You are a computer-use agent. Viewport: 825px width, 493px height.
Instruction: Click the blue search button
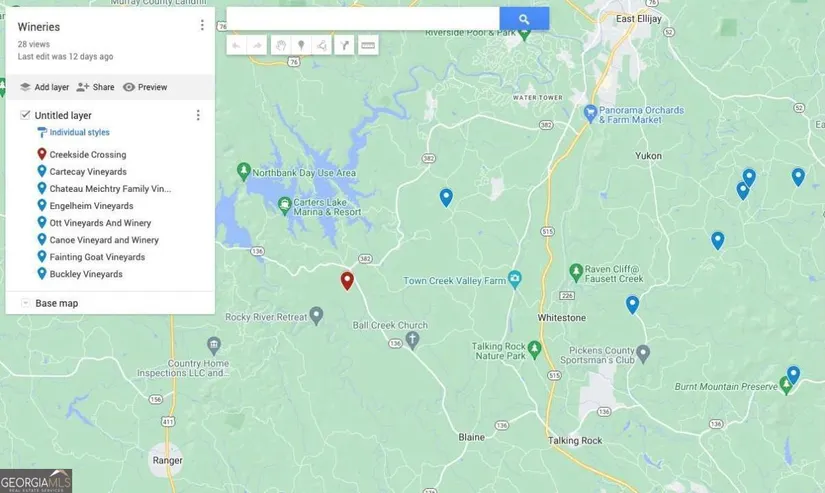pos(524,19)
